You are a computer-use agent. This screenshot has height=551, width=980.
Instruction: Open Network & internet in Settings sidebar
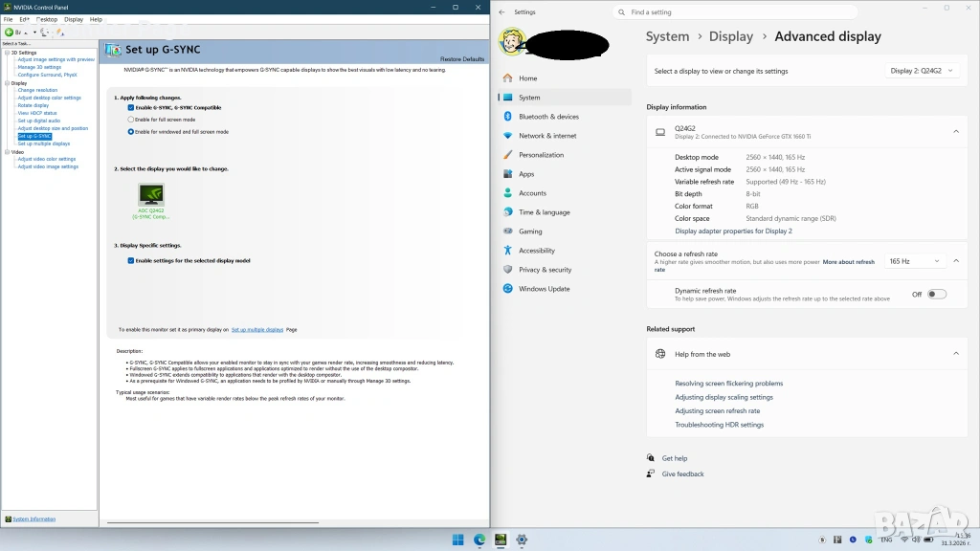pyautogui.click(x=547, y=136)
